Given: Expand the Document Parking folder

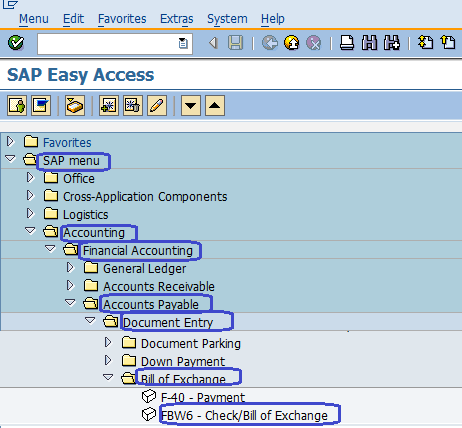Looking at the screenshot, I should coord(108,342).
